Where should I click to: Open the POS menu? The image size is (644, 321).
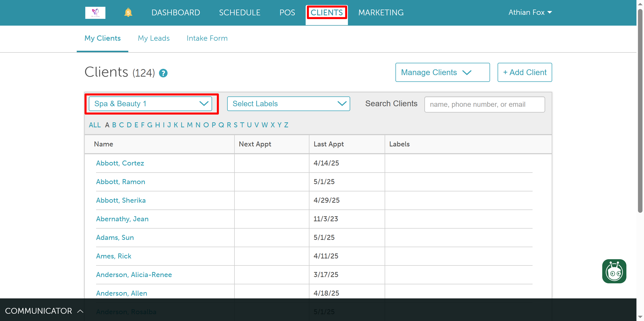click(x=287, y=13)
